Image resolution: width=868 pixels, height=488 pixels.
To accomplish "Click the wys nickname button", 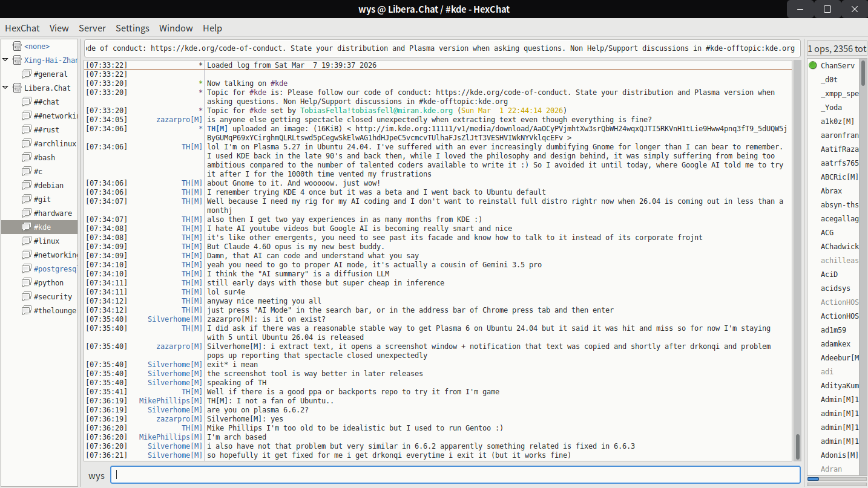I will pos(96,475).
